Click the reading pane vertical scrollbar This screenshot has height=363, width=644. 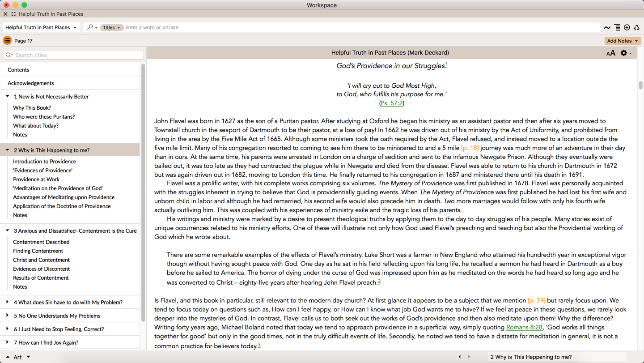tap(640, 85)
